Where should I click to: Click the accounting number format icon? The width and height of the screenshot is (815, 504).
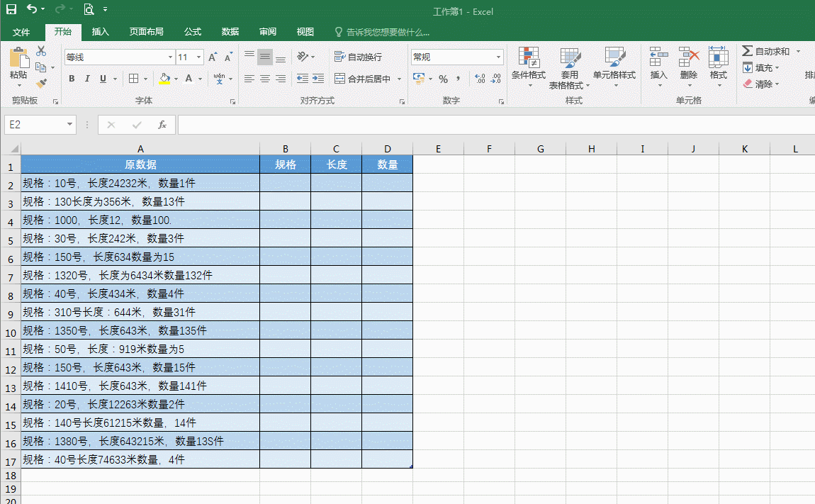[419, 79]
